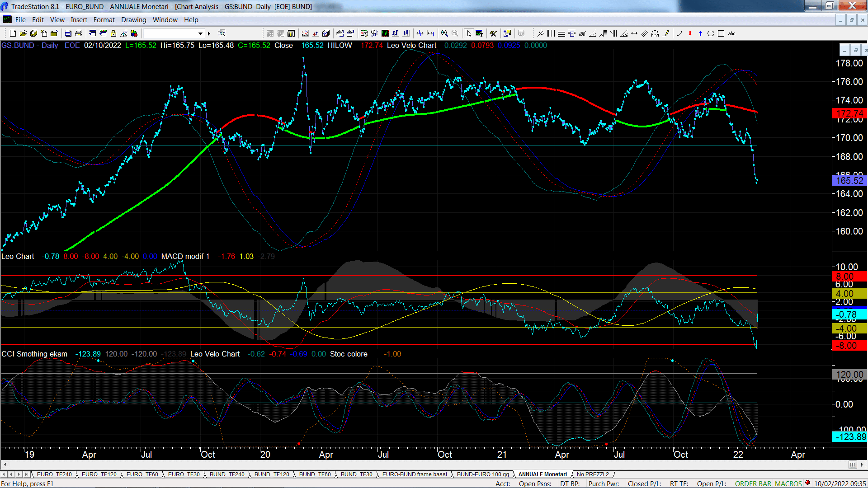Click the Open folder icon
The image size is (868, 488).
(x=23, y=33)
